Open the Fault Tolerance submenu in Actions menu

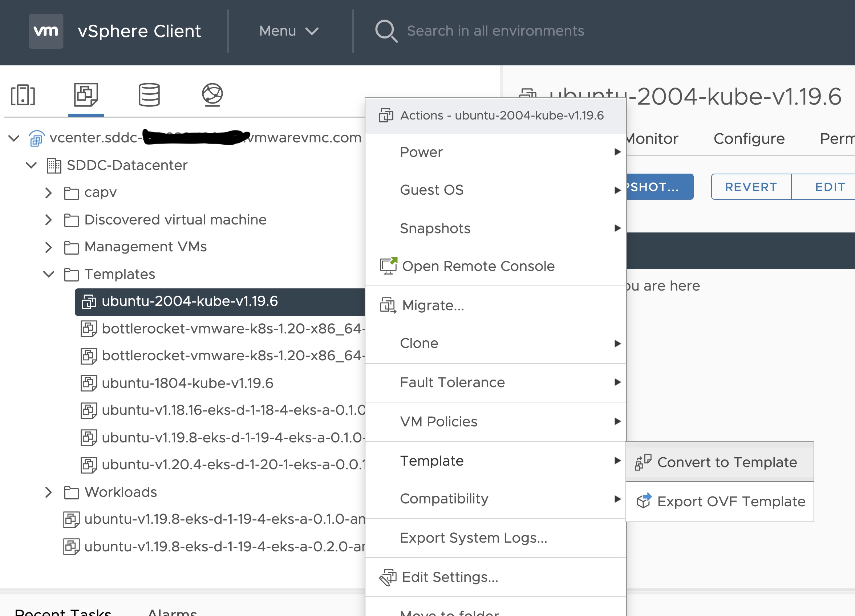(x=495, y=382)
